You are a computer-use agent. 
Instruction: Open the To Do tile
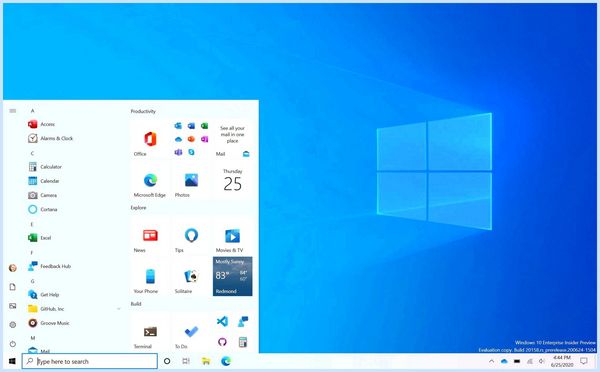click(191, 332)
